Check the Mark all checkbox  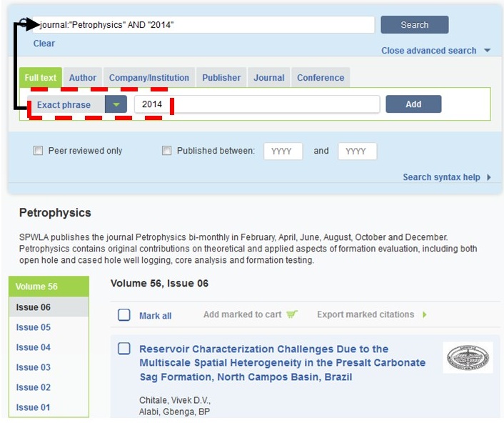pyautogui.click(x=124, y=315)
